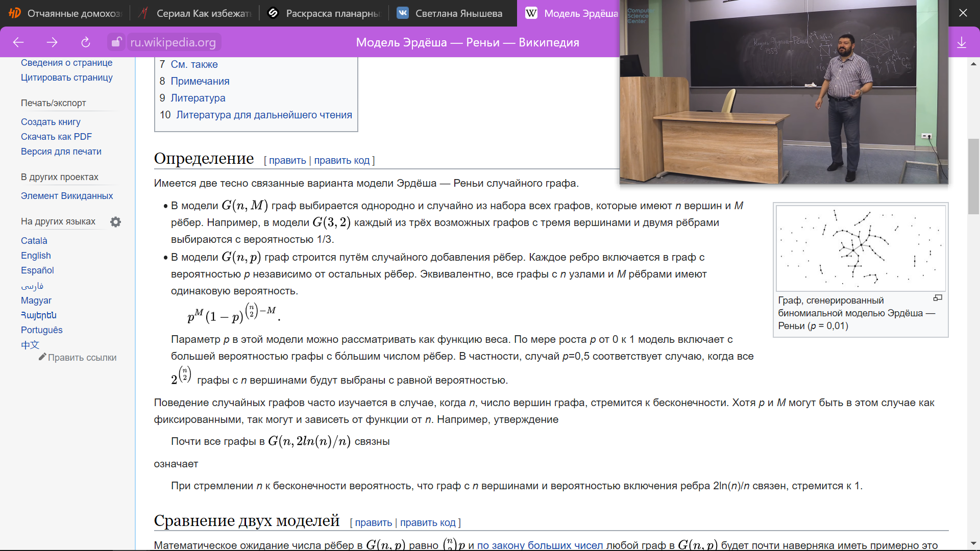Click править next to Сравнение двух моделей

click(373, 522)
